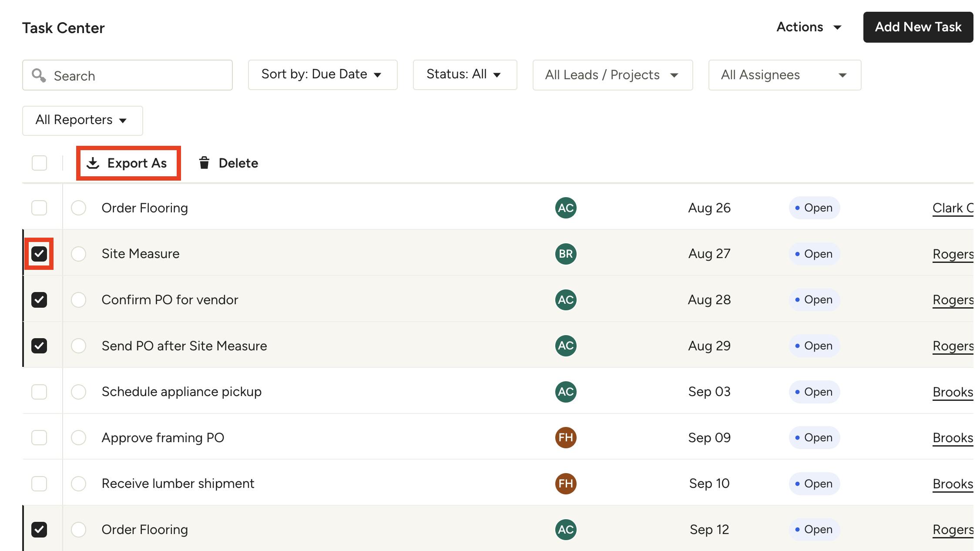This screenshot has height=551, width=980.
Task: Open the Status: All filter dropdown
Action: point(464,74)
